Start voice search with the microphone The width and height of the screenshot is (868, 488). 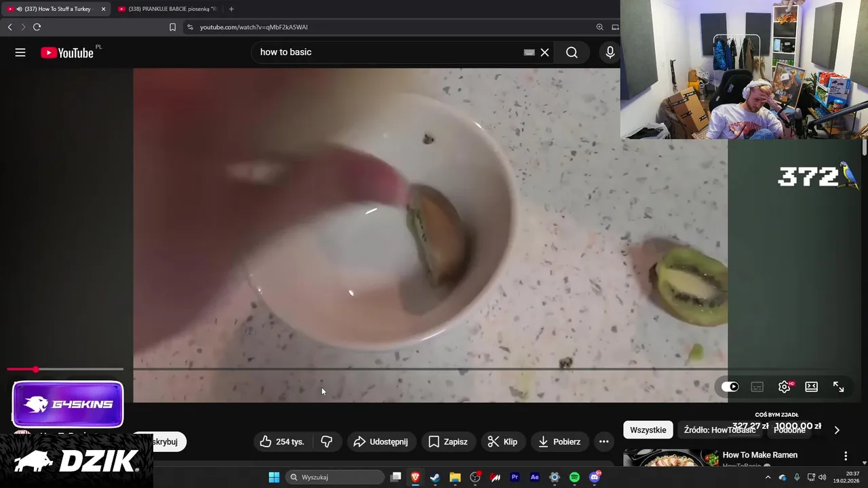tap(610, 52)
